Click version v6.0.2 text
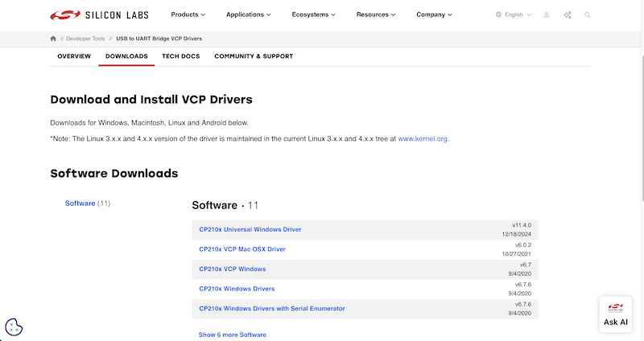The image size is (644, 341). pyautogui.click(x=522, y=245)
